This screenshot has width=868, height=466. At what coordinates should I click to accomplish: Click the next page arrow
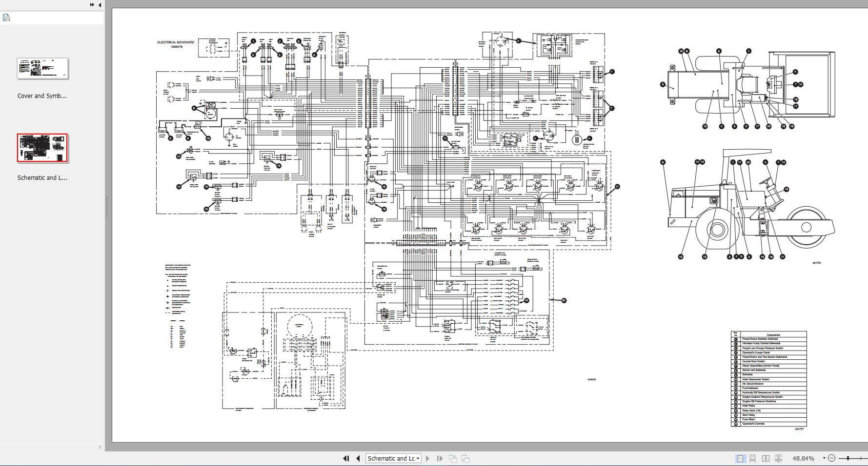[x=428, y=458]
